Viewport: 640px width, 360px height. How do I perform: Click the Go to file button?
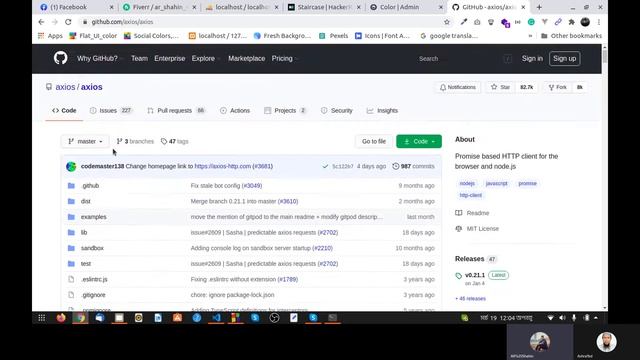(x=373, y=141)
